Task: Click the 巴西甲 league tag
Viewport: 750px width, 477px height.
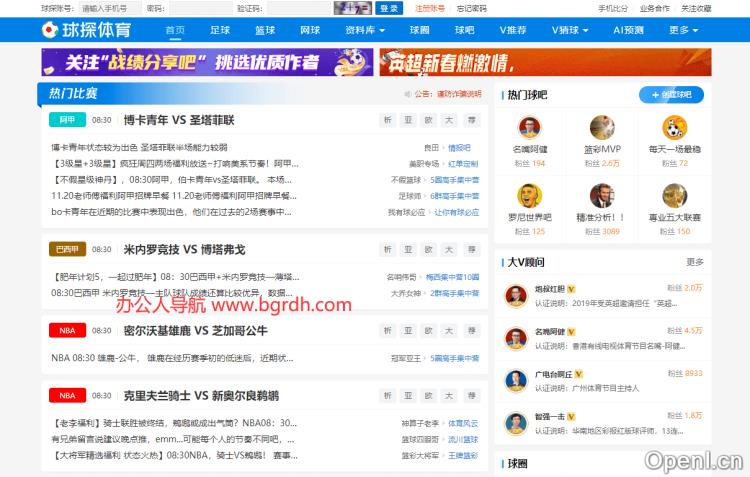Action: click(x=67, y=249)
